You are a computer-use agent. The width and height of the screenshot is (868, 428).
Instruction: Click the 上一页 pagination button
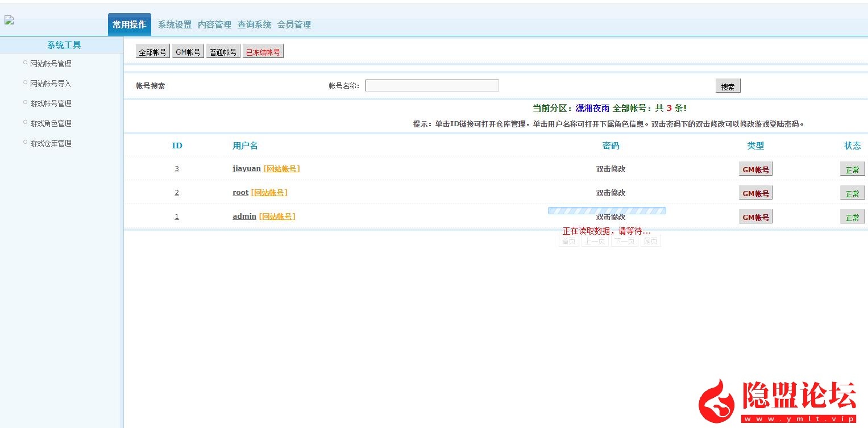(x=595, y=241)
